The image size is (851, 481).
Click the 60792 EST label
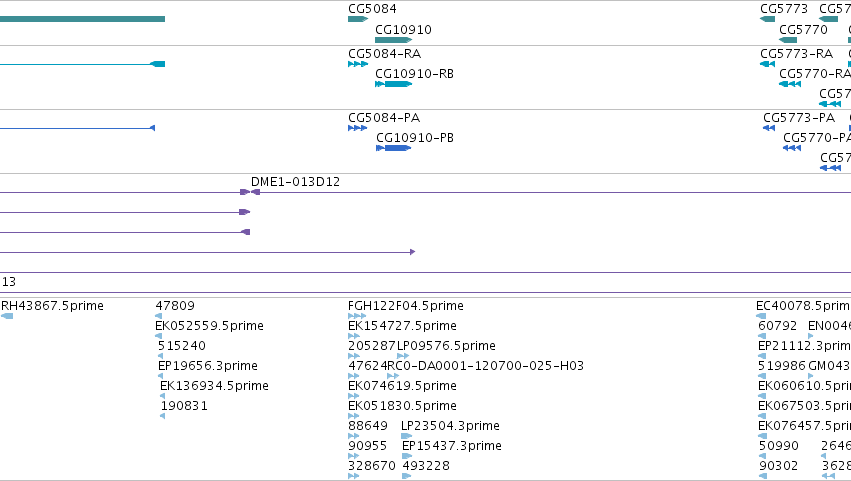pos(777,326)
